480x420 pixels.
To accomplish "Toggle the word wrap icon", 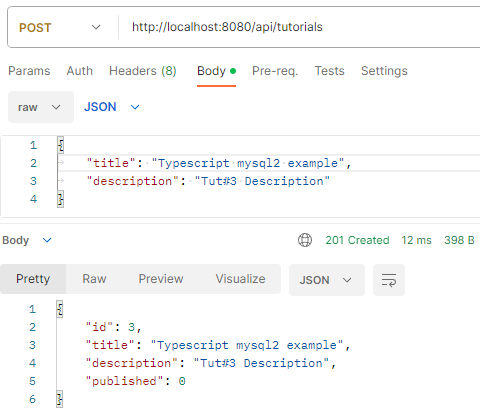I will (x=389, y=280).
